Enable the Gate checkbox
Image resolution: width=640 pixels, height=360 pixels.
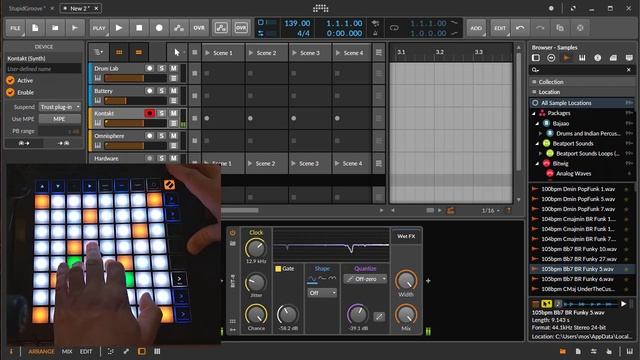(x=278, y=269)
